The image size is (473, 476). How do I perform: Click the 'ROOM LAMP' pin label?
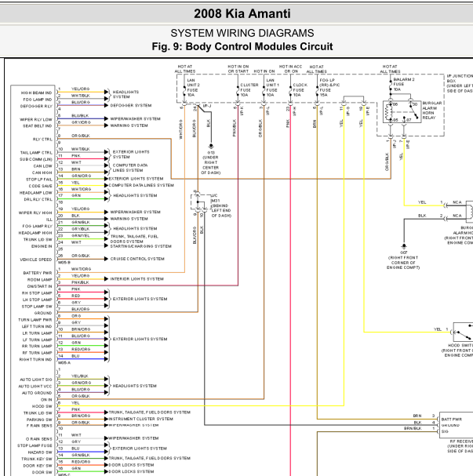tap(40, 280)
